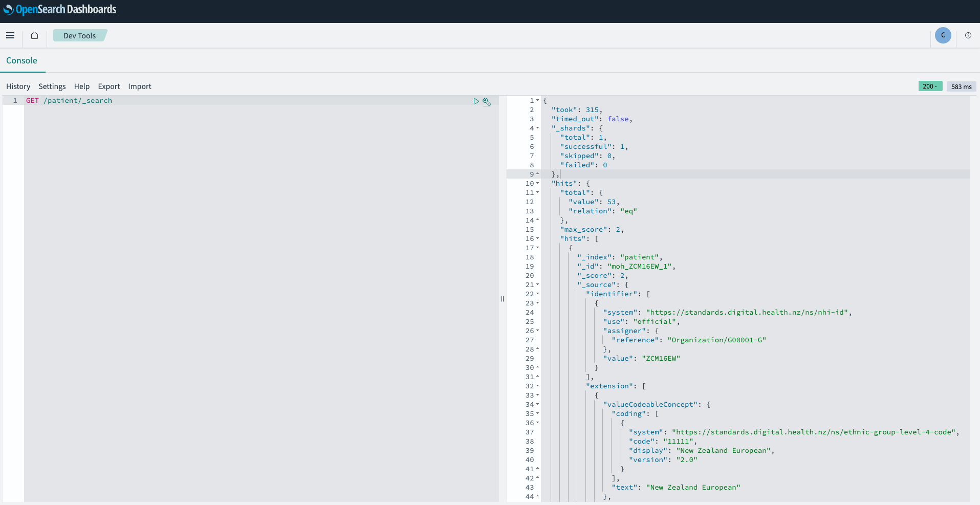Click the "value": 53 line

coord(594,202)
